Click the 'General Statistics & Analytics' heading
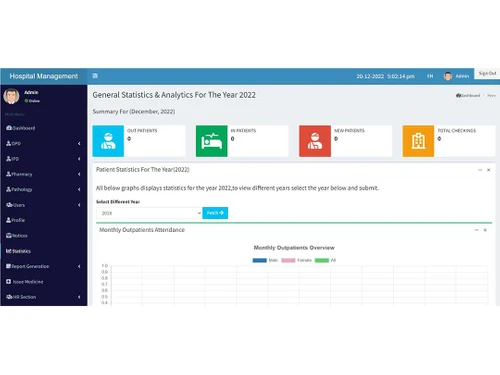Viewport: 500px width, 375px height. coord(174,95)
